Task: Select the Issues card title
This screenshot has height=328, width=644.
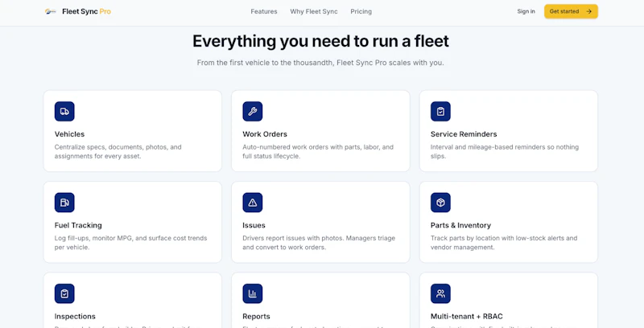Action: pos(254,225)
